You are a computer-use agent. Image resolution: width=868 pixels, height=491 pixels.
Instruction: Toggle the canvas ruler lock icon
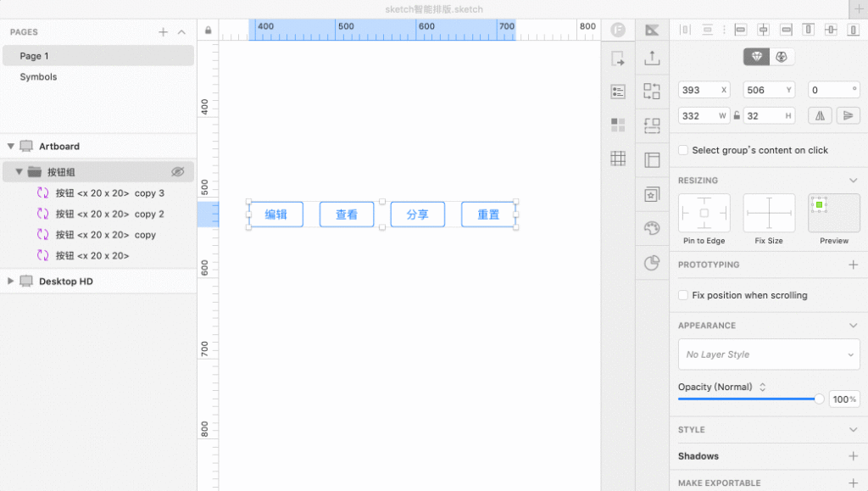coord(209,30)
